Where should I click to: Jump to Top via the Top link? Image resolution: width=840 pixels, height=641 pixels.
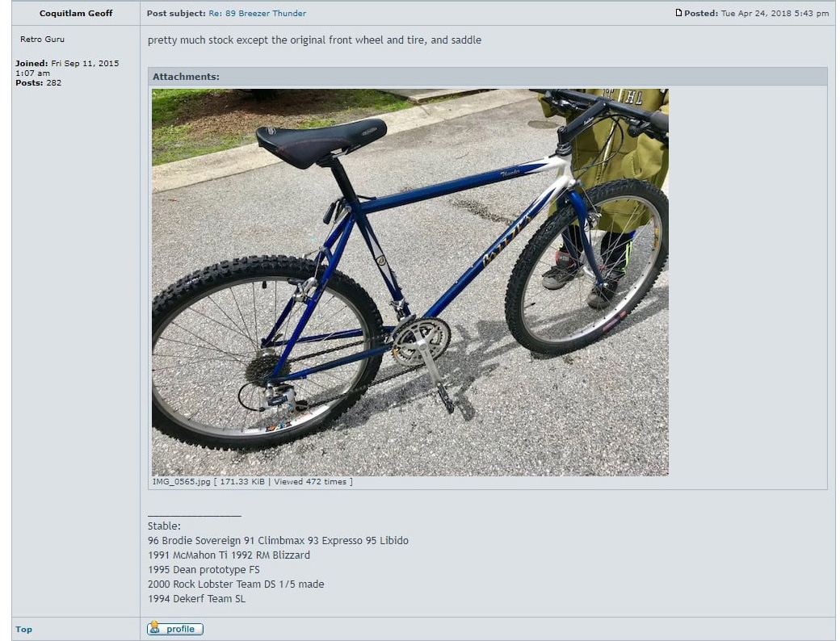[x=23, y=629]
